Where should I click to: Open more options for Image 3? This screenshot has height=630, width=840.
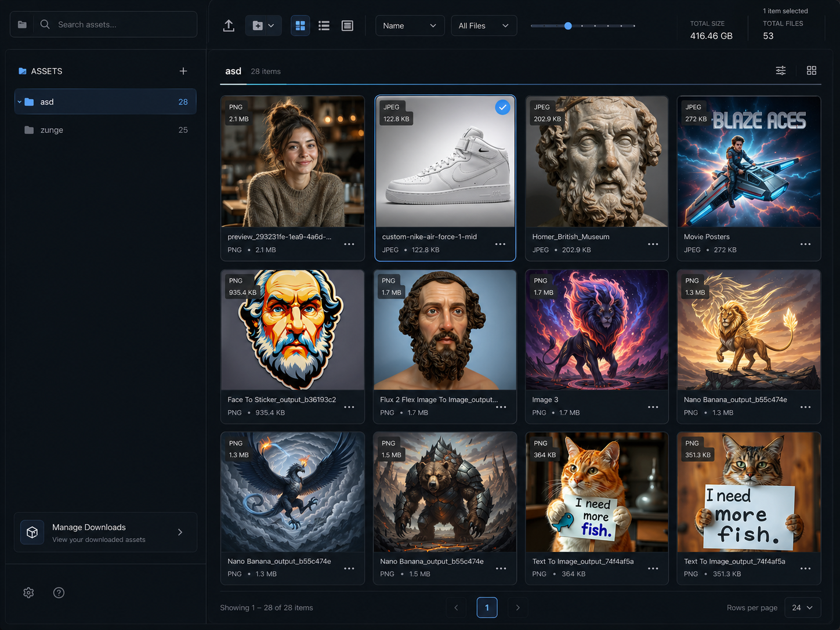pyautogui.click(x=653, y=407)
